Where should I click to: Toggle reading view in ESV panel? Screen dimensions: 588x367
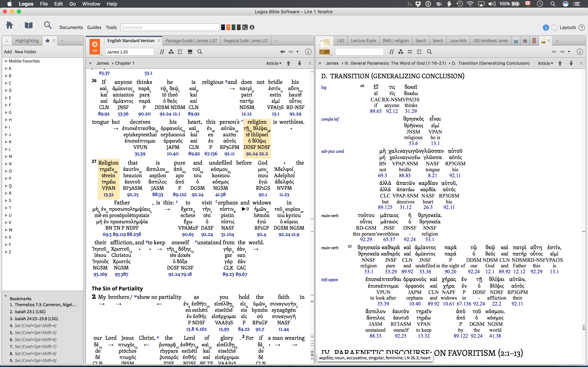(x=190, y=52)
